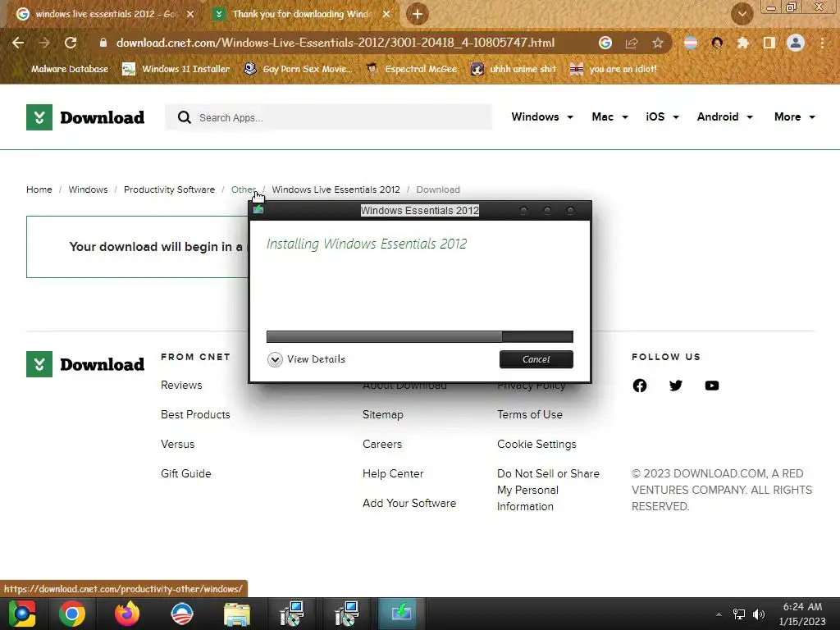Show hidden system tray icons arrow

(x=719, y=614)
